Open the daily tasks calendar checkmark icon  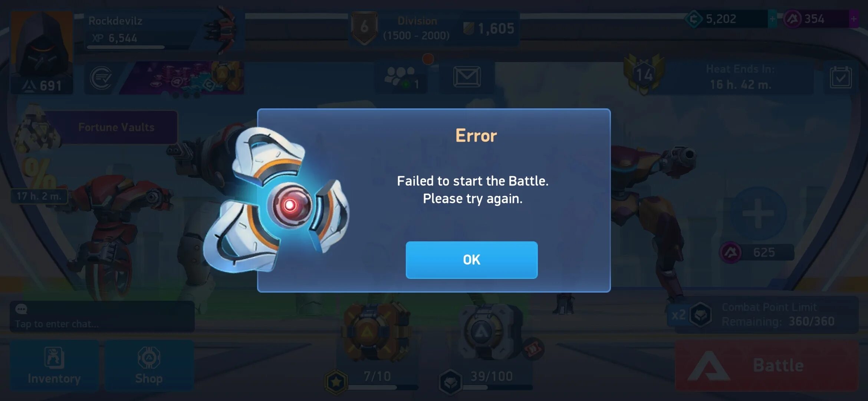840,77
